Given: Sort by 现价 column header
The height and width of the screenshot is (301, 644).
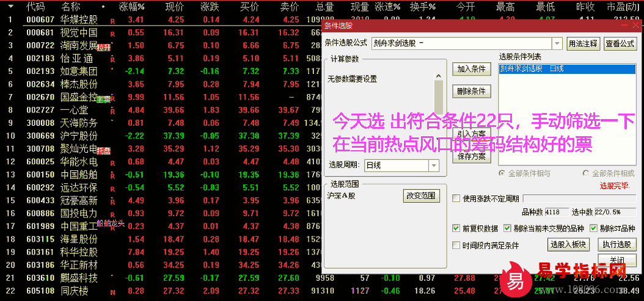Looking at the screenshot, I should coord(175,7).
